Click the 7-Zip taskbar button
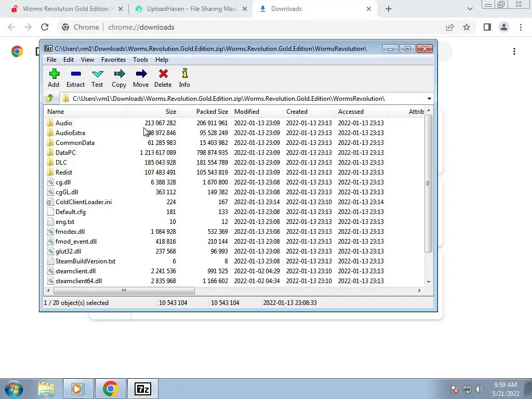This screenshot has width=532, height=399. coord(142,389)
